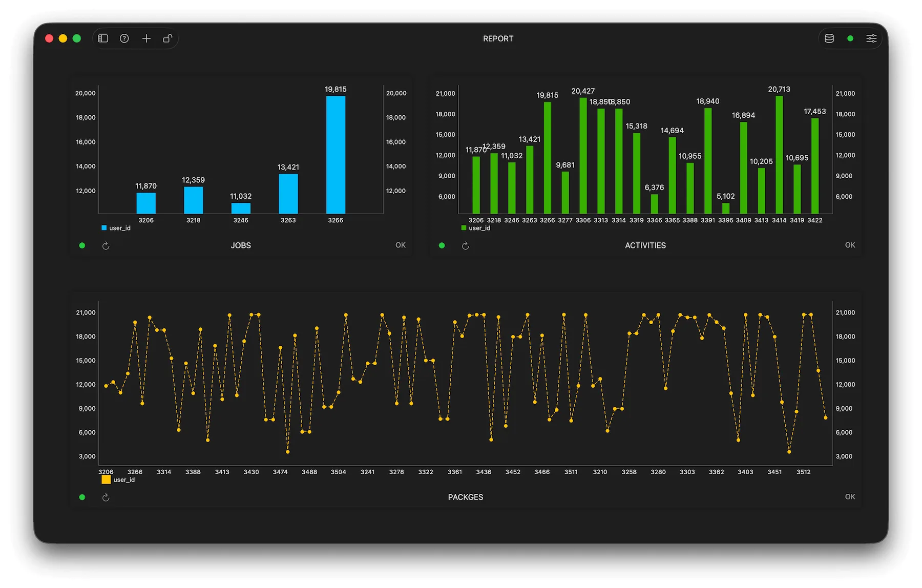The width and height of the screenshot is (922, 588).
Task: Select the 19,815 bar in JOBS chart
Action: coord(336,155)
